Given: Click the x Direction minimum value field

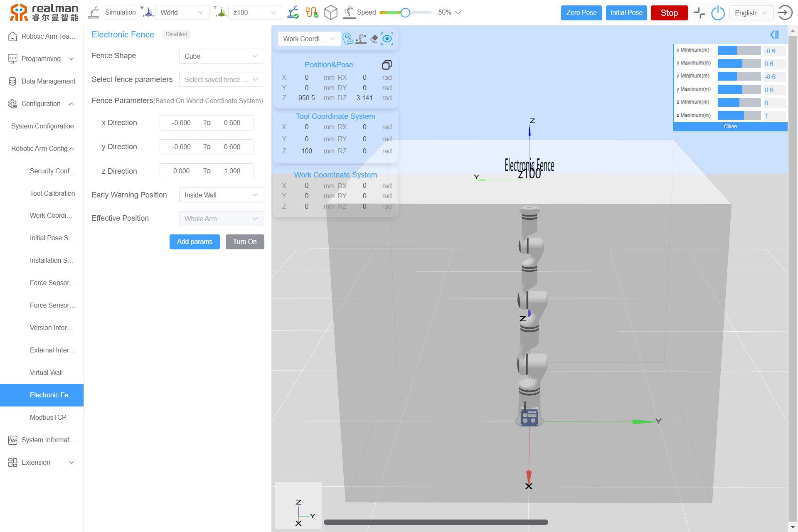Looking at the screenshot, I should pos(181,123).
